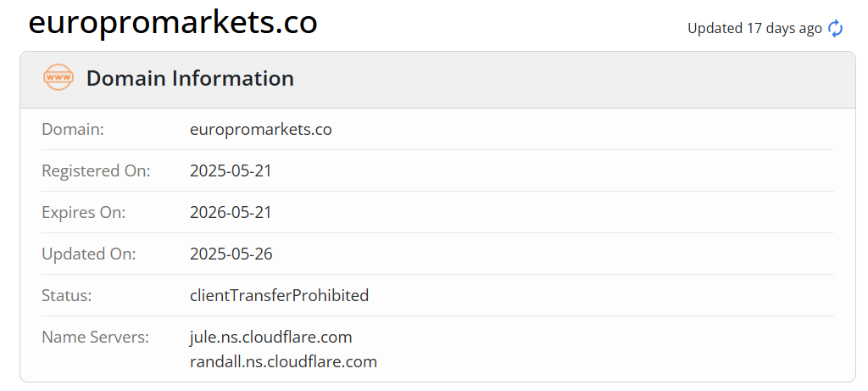The height and width of the screenshot is (391, 868).
Task: Select the expiry date 2026-05-21
Action: point(231,212)
